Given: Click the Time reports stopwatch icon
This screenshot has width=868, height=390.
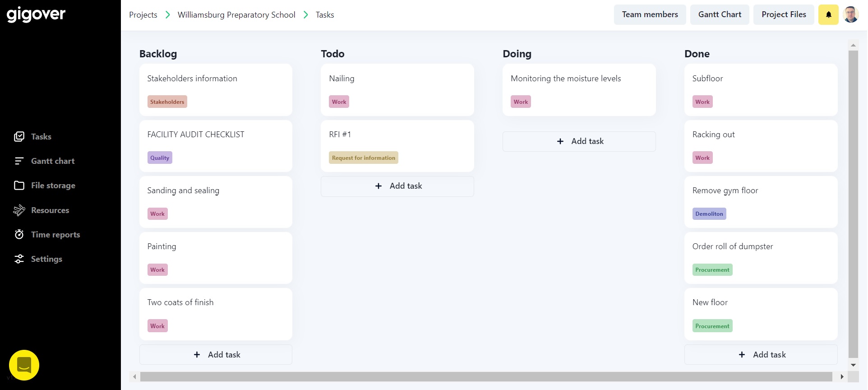Looking at the screenshot, I should click(19, 234).
